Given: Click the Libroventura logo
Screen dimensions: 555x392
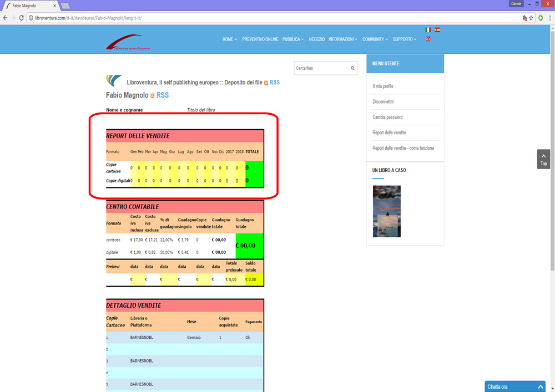Looking at the screenshot, I should coord(128,42).
